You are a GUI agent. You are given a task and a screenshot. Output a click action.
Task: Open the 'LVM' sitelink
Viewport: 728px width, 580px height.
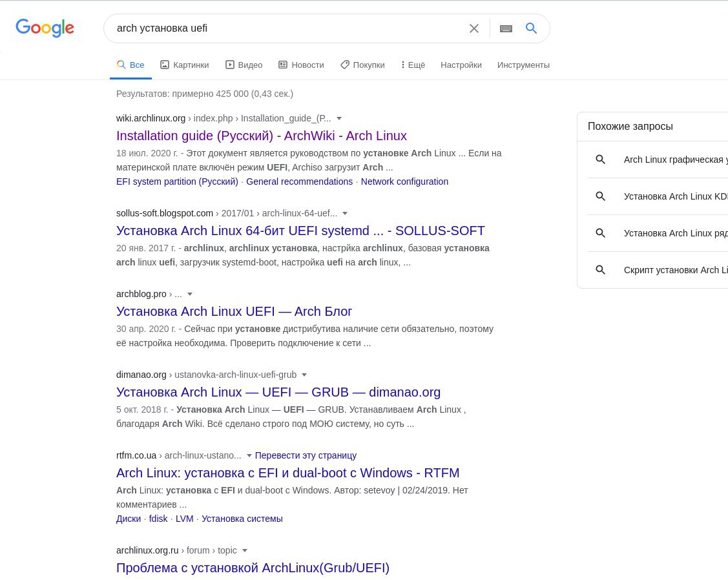click(x=184, y=519)
